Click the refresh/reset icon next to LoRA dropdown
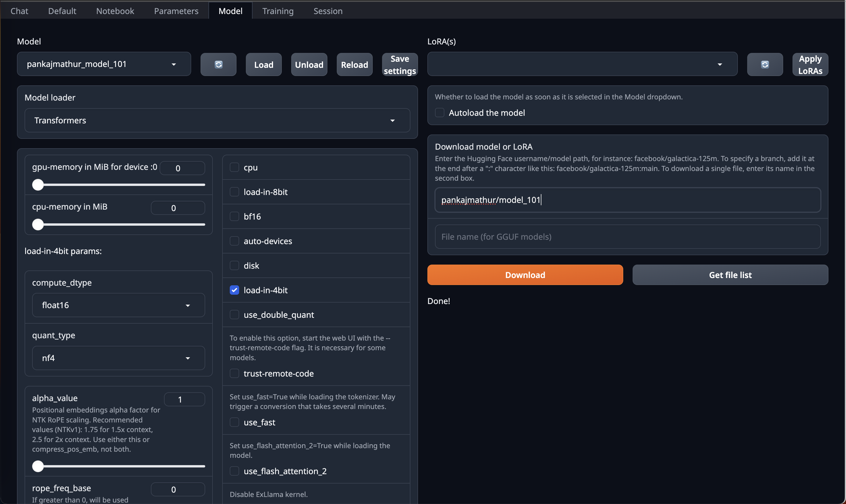Viewport: 846px width, 504px height. tap(765, 64)
